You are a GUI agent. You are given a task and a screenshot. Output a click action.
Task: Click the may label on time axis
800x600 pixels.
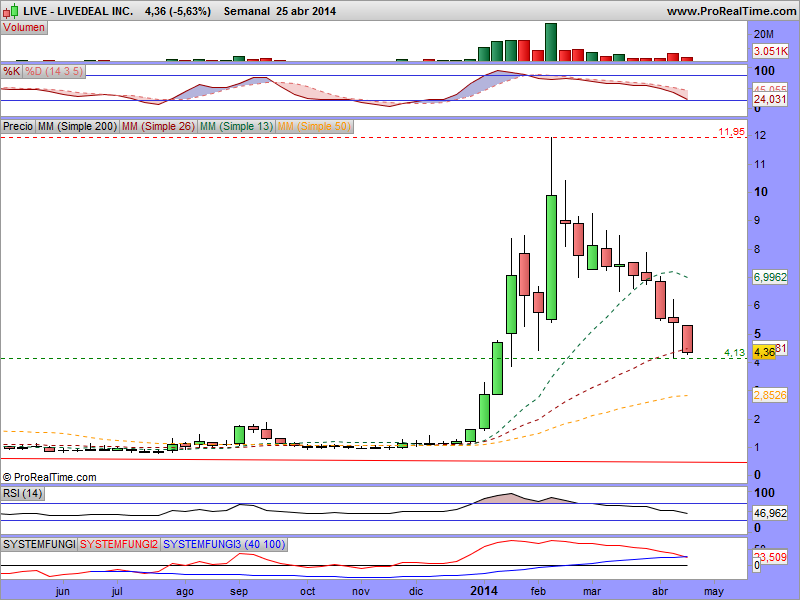coord(714,592)
